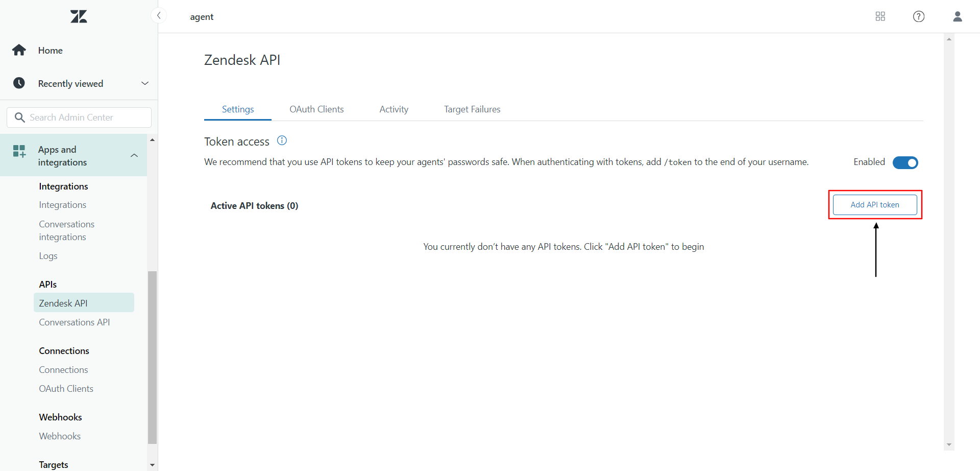The width and height of the screenshot is (980, 471).
Task: Open the user profile icon
Action: tap(957, 16)
